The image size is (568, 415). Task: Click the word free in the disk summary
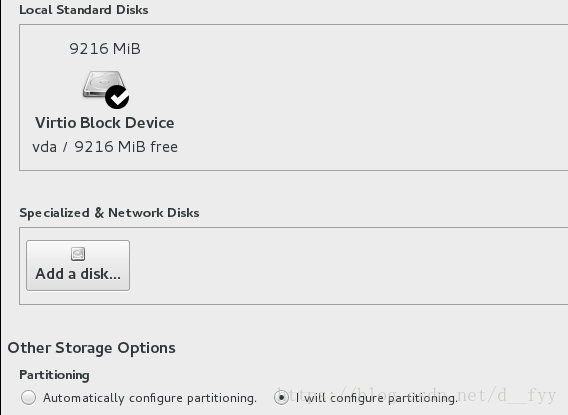[x=164, y=147]
